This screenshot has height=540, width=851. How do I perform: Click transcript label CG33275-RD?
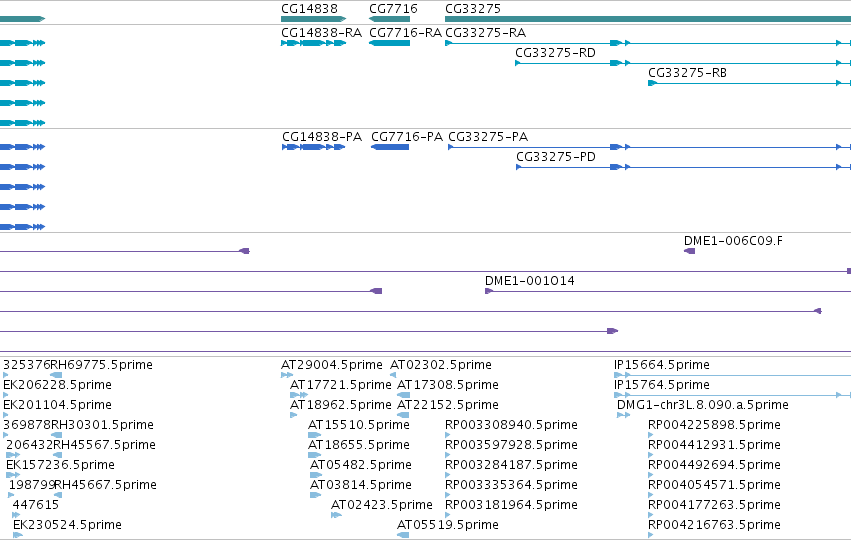click(x=555, y=53)
